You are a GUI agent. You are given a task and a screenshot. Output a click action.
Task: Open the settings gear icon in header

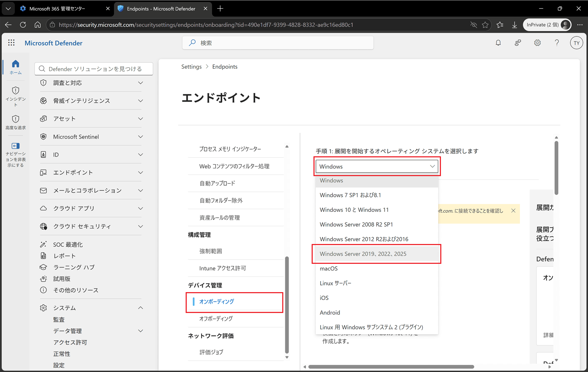537,43
